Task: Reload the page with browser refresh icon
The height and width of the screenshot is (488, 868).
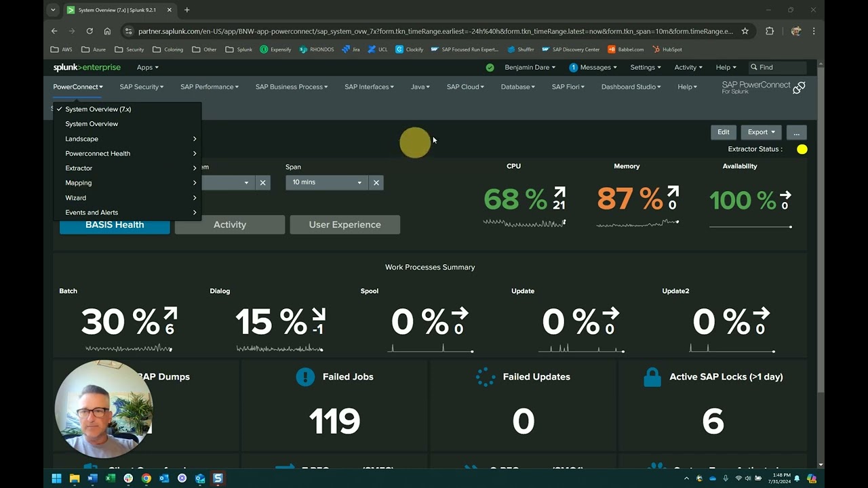Action: (x=90, y=31)
